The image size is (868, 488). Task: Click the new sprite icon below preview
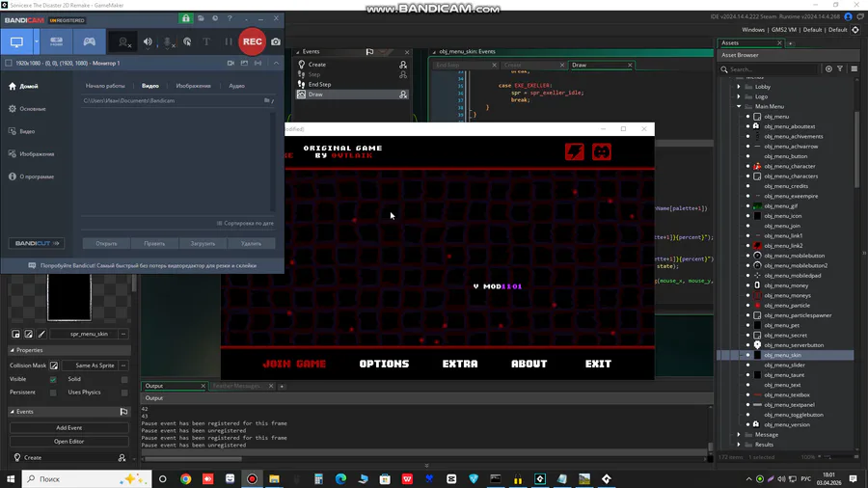pyautogui.click(x=15, y=335)
